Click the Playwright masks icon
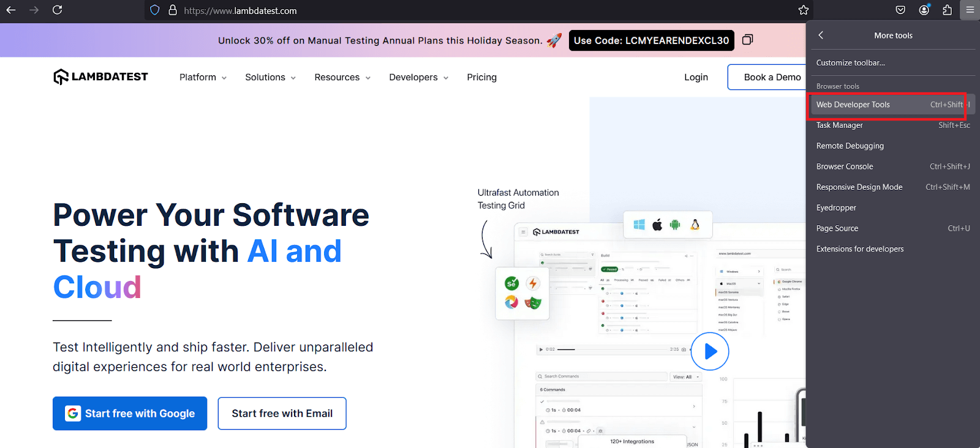The width and height of the screenshot is (980, 448). tap(533, 302)
